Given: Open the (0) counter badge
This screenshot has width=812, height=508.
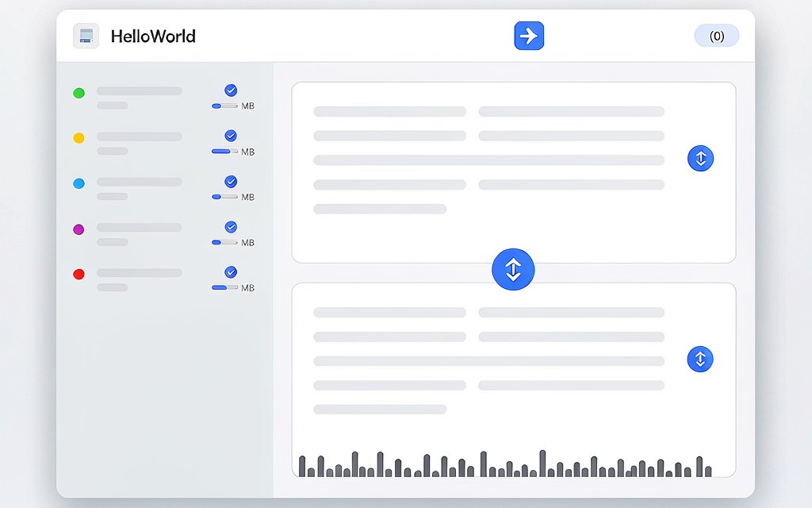Looking at the screenshot, I should coord(717,36).
